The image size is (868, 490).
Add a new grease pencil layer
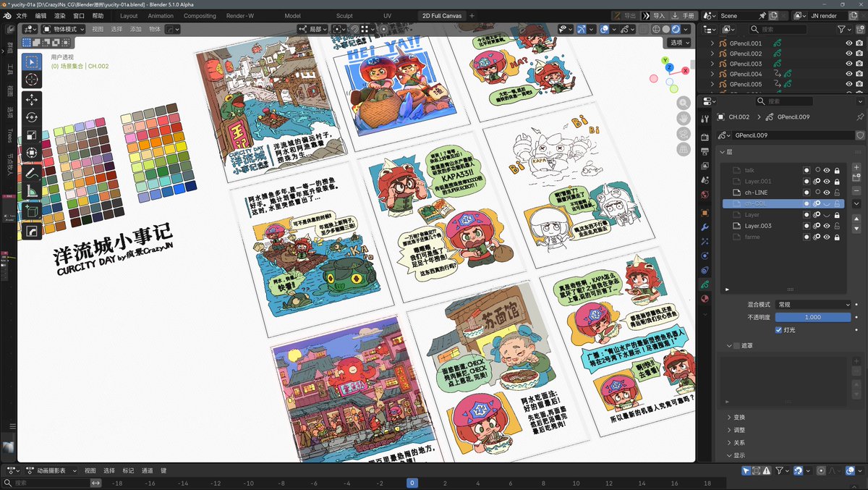[x=856, y=167]
